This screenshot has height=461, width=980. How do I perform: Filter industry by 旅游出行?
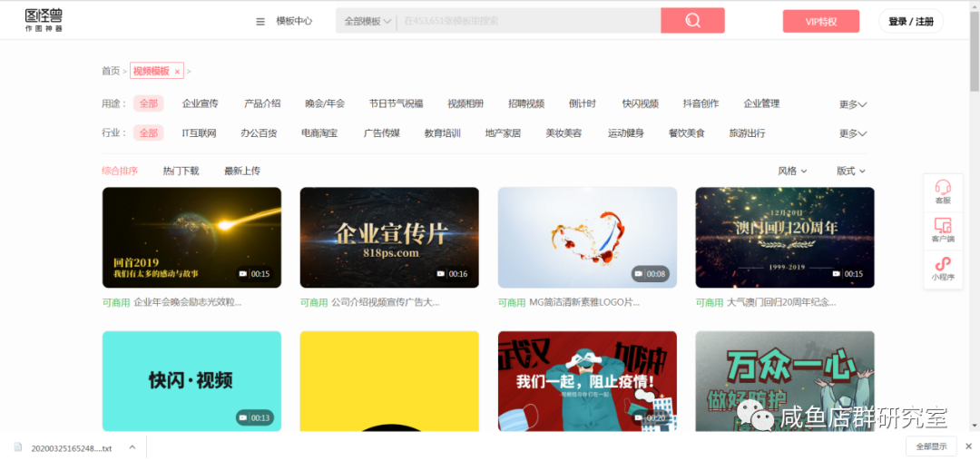747,133
